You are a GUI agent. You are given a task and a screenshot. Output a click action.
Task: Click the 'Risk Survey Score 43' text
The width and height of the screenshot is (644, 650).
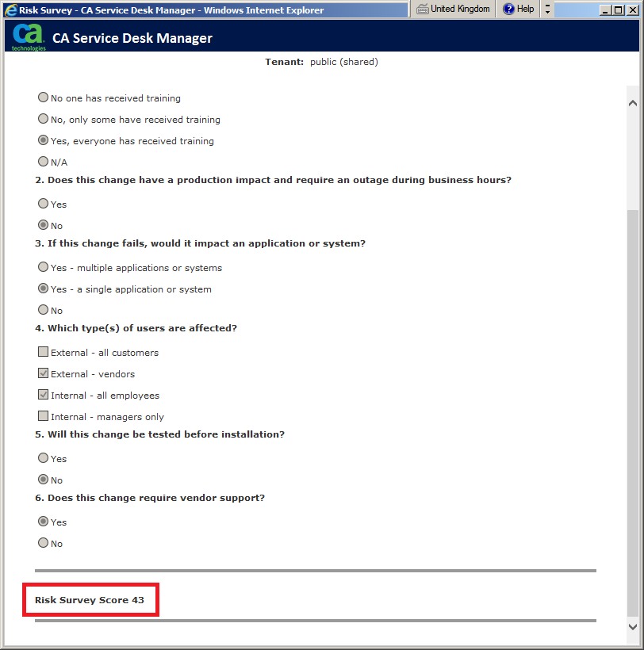tap(90, 600)
